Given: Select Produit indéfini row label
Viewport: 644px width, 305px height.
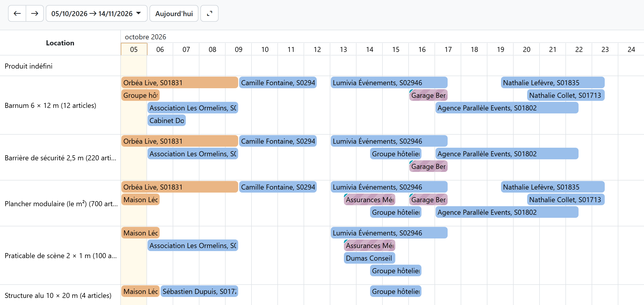Looking at the screenshot, I should click(x=28, y=66).
